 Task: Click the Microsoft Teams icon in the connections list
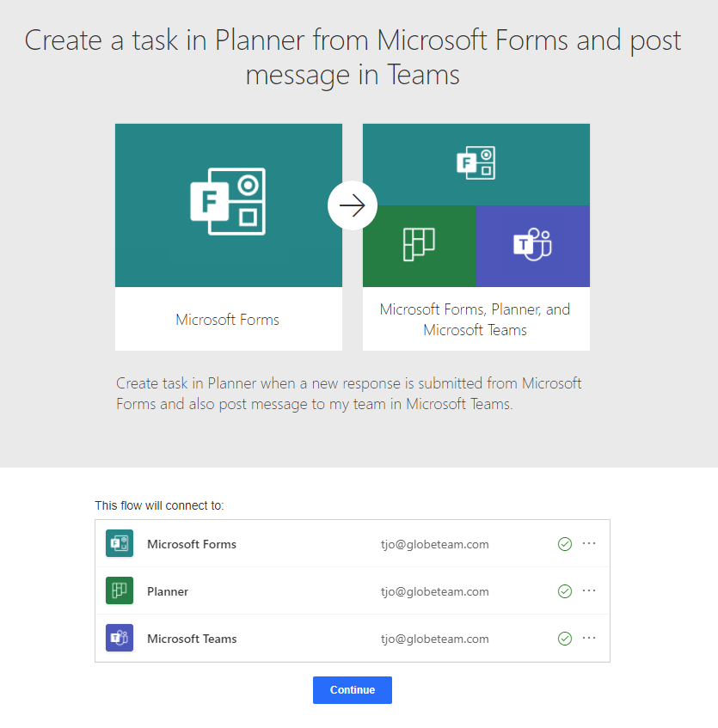(x=120, y=638)
